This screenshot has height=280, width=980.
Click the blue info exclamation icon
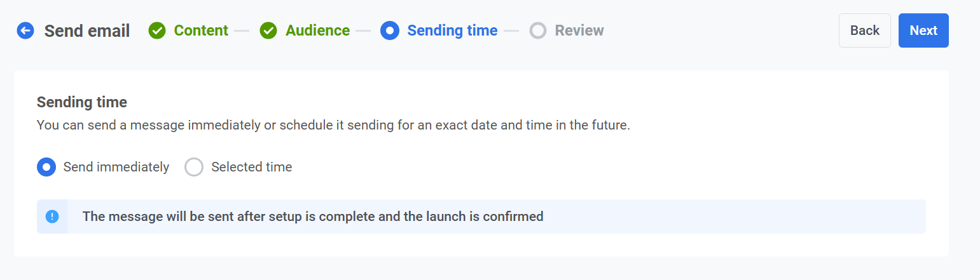pos(52,217)
